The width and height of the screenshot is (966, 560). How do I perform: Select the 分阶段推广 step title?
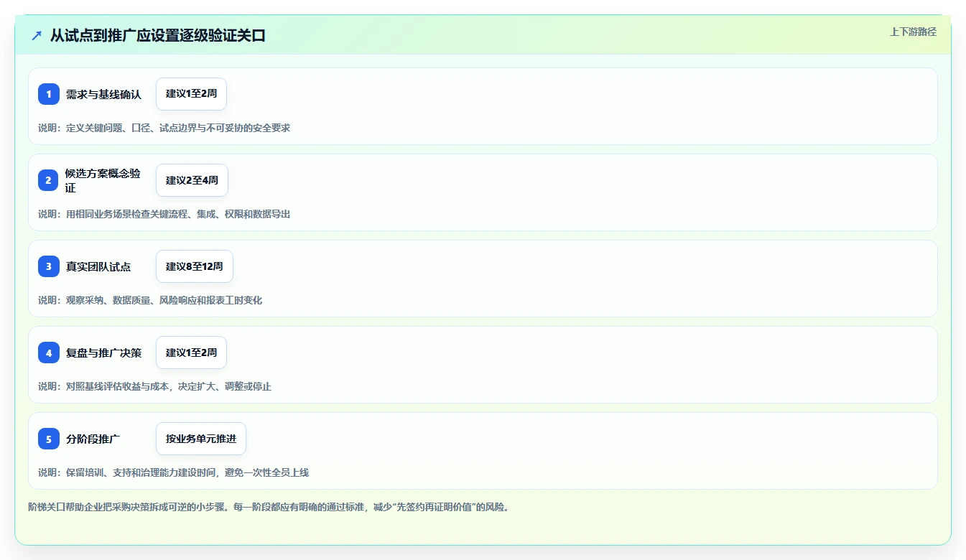93,439
